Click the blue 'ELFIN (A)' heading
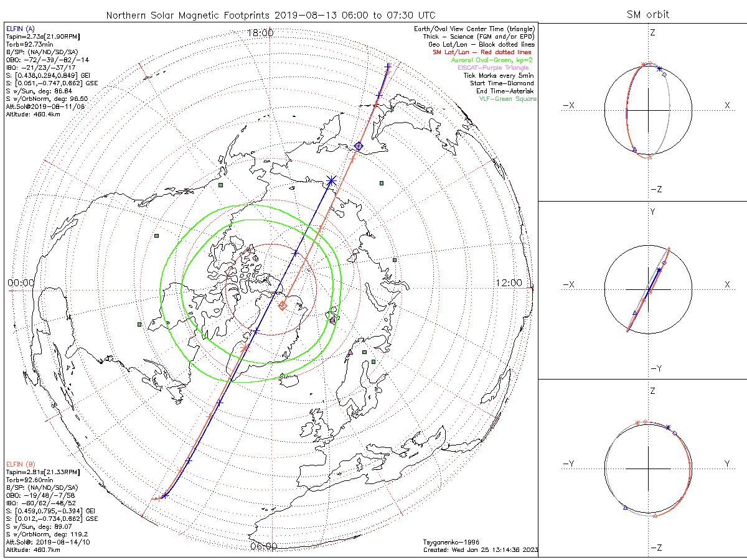 [21, 29]
